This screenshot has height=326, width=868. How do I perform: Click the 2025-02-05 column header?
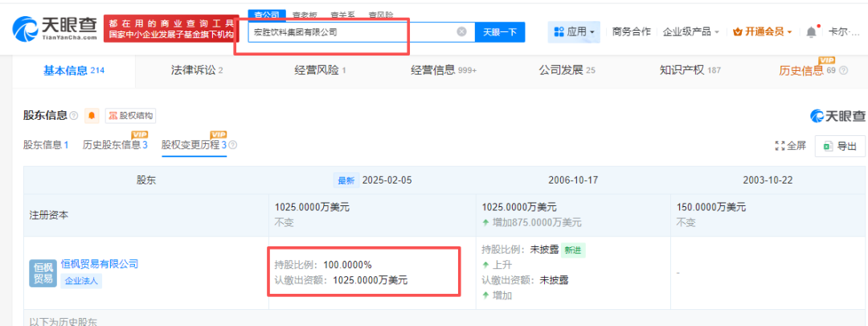pos(387,180)
